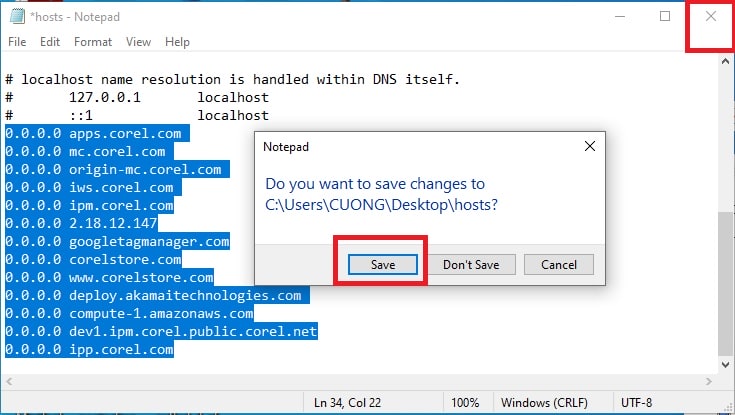Cancel the save changes dialog
Viewport: 735px width, 415px height.
[559, 264]
